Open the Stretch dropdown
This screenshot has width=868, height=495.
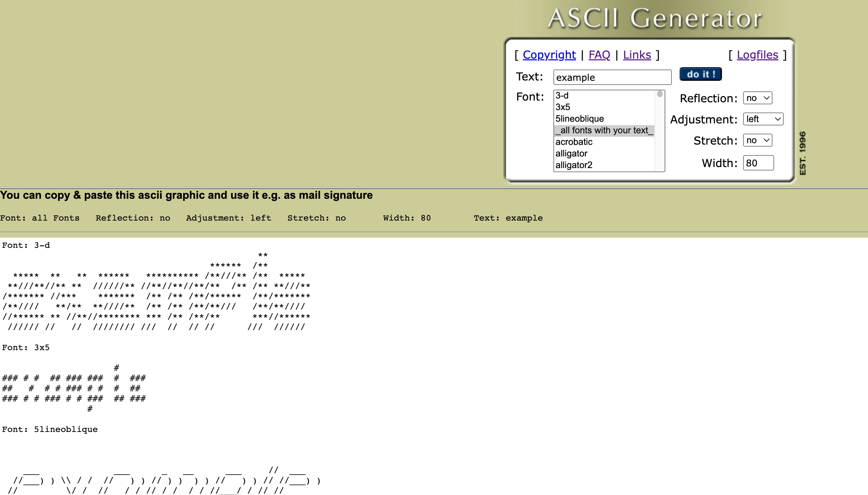point(757,140)
